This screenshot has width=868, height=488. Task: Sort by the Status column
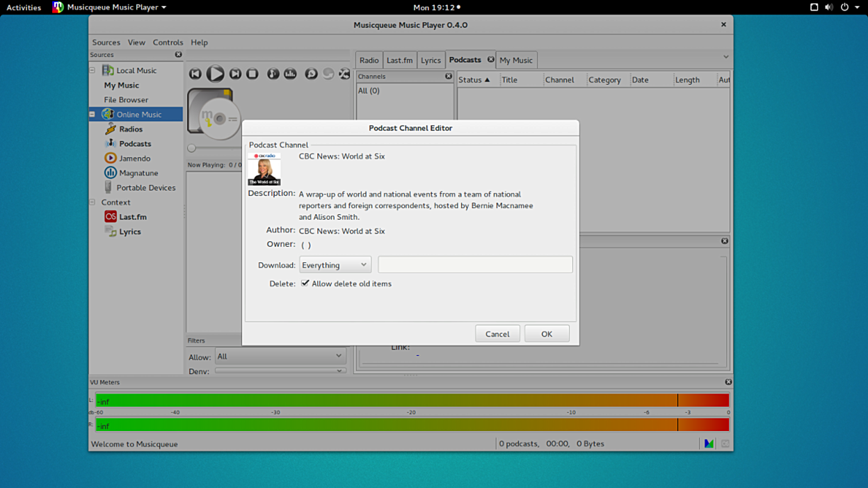point(477,80)
